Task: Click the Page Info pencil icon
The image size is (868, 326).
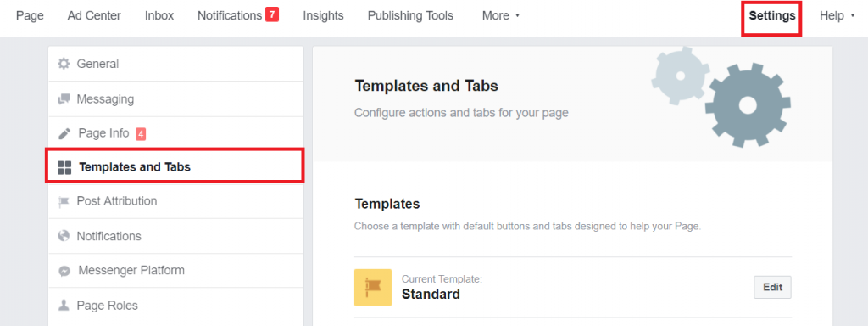Action: click(x=64, y=133)
